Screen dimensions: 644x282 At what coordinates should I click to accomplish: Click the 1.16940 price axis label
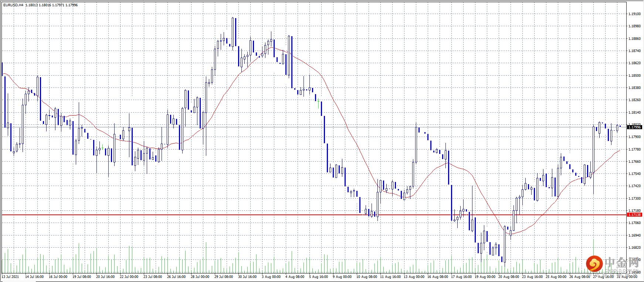pos(634,235)
